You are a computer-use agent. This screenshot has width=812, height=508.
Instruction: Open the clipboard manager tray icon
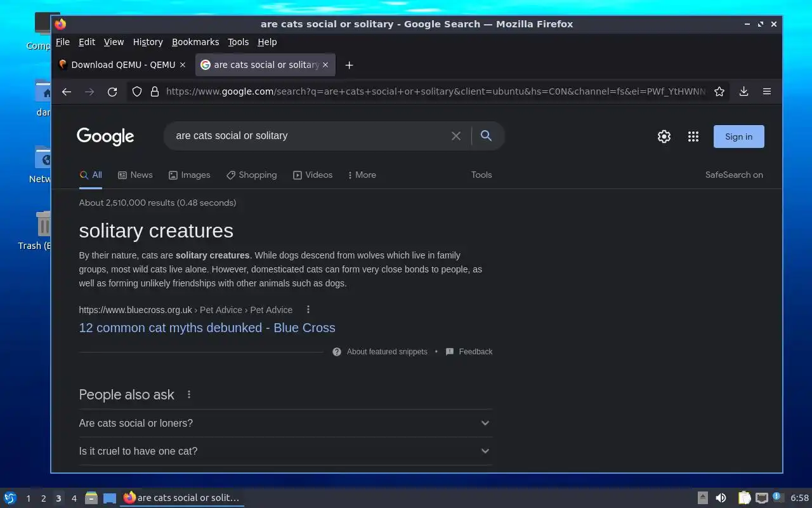coord(744,498)
